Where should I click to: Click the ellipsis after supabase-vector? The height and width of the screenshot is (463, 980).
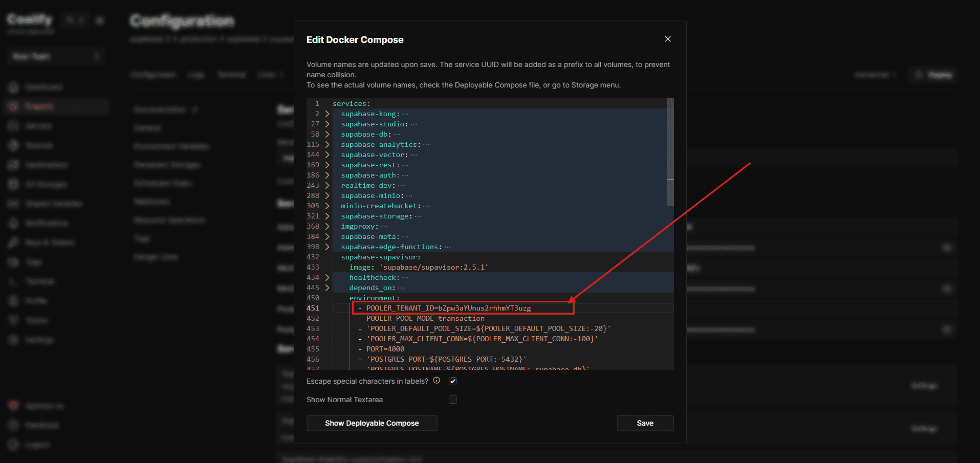tap(413, 155)
